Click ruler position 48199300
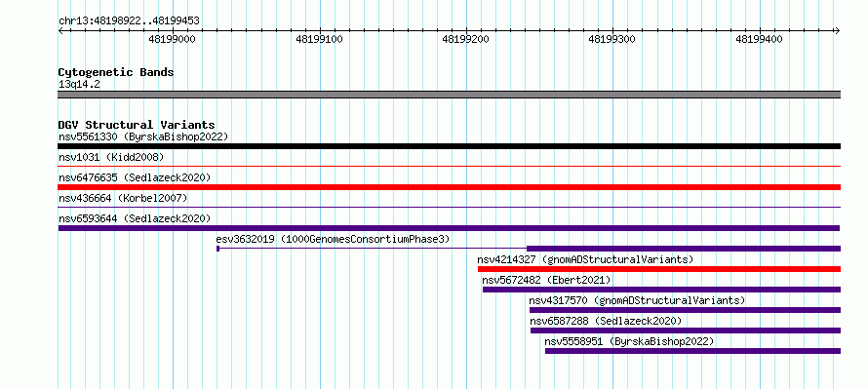Screen dimensions: 868x389 click(612, 39)
